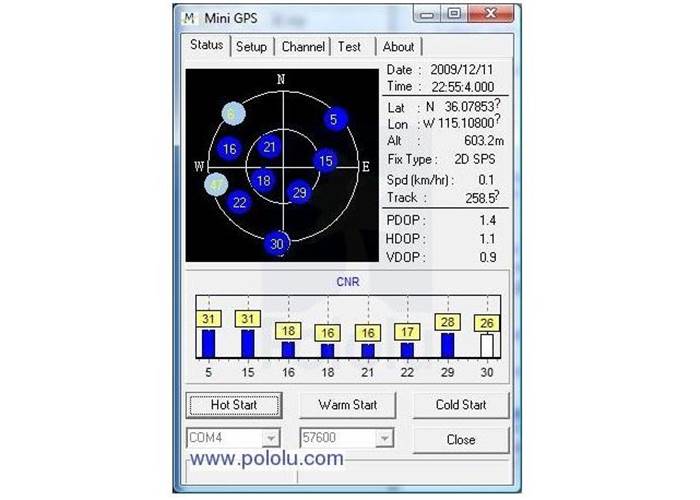
Task: Open the About tab
Action: pyautogui.click(x=398, y=46)
